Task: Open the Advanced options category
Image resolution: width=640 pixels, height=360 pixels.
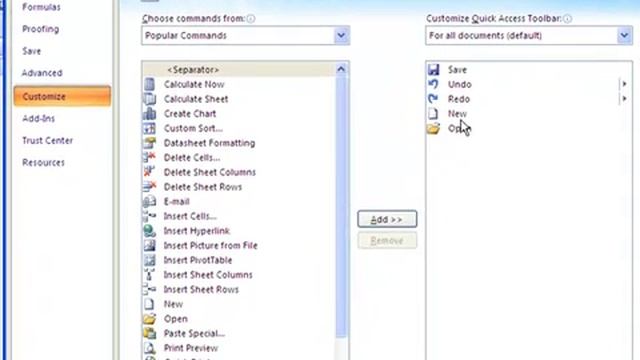Action: tap(42, 73)
